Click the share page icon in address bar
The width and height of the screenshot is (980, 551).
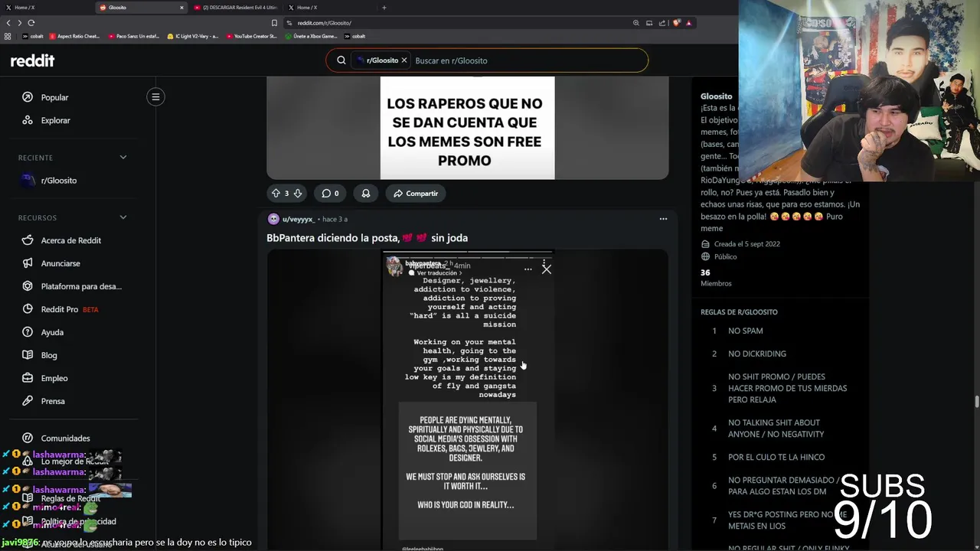(x=662, y=23)
